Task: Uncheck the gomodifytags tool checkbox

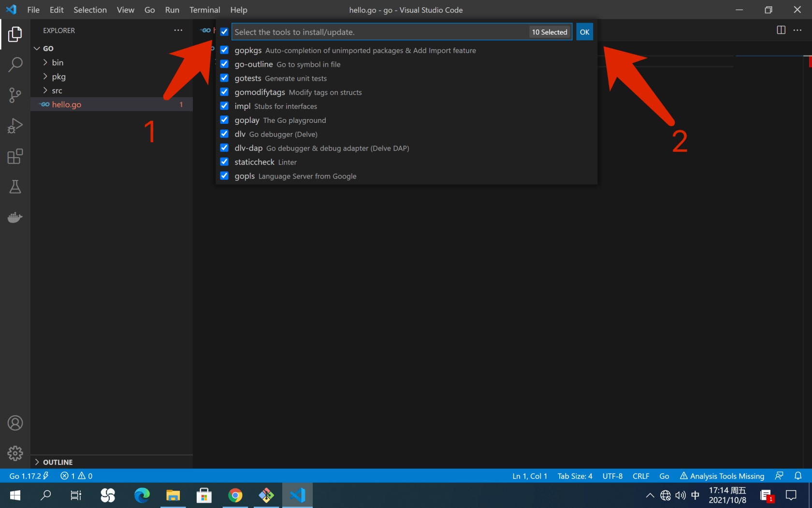Action: tap(224, 92)
